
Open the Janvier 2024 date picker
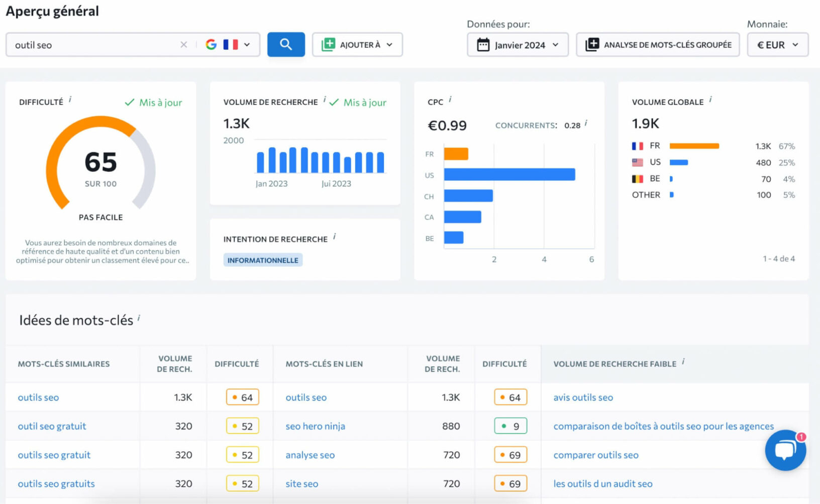click(518, 45)
